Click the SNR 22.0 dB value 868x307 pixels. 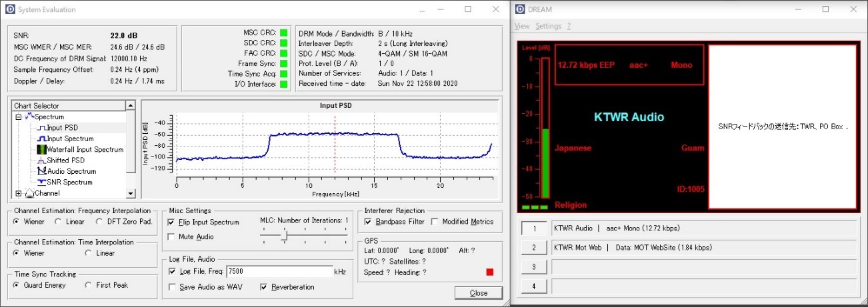125,35
